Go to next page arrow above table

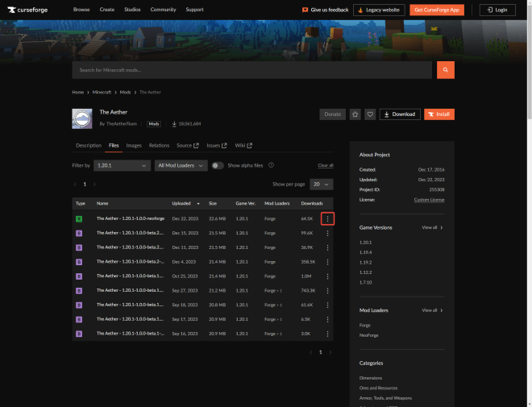click(94, 185)
